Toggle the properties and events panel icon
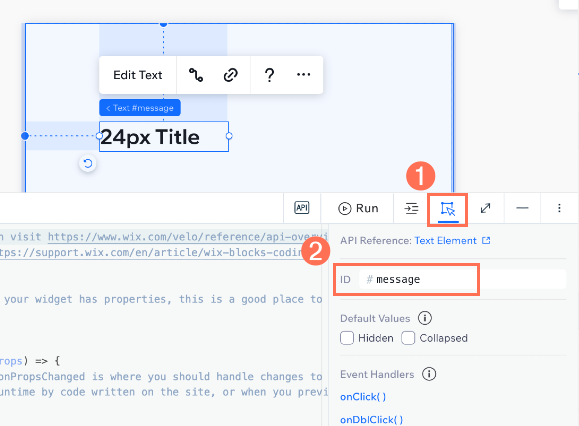Image resolution: width=579 pixels, height=426 pixels. [448, 209]
